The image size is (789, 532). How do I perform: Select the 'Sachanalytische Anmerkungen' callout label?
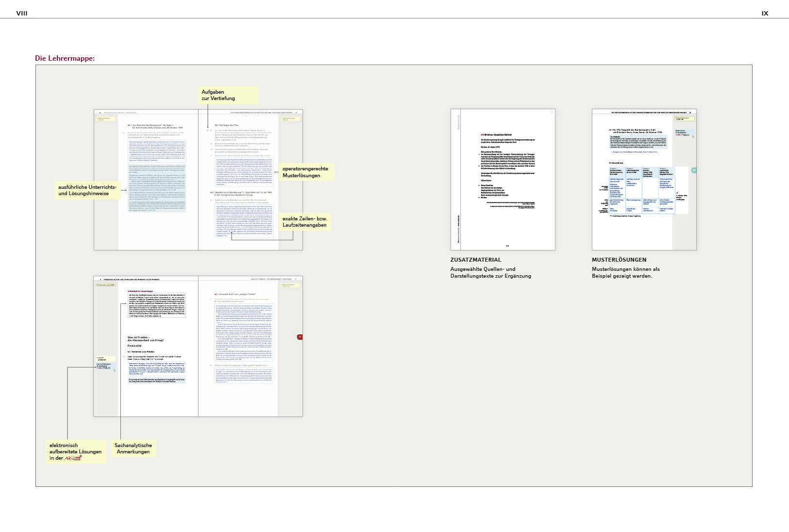pos(133,449)
